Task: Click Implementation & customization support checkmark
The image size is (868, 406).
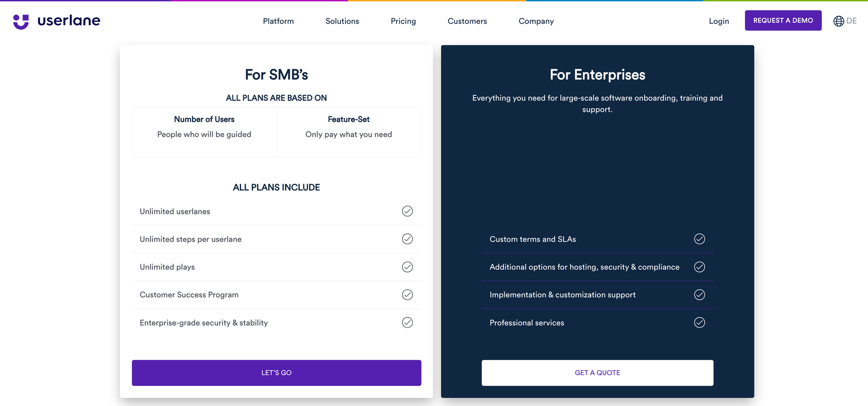Action: 700,295
